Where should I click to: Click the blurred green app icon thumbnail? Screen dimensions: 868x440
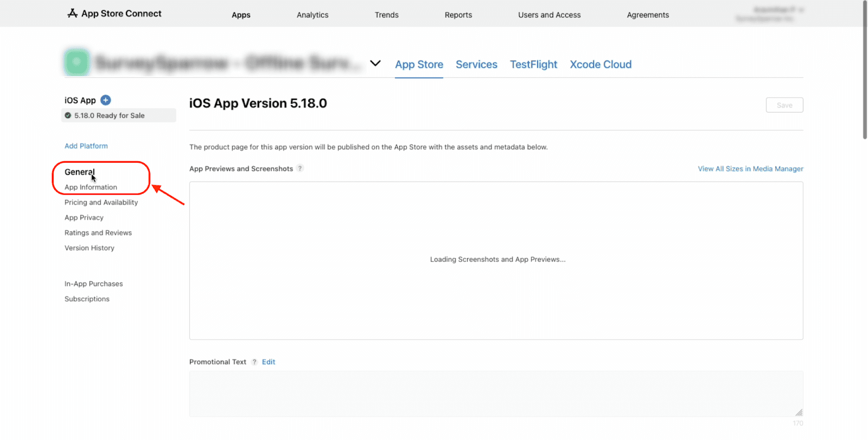(76, 62)
